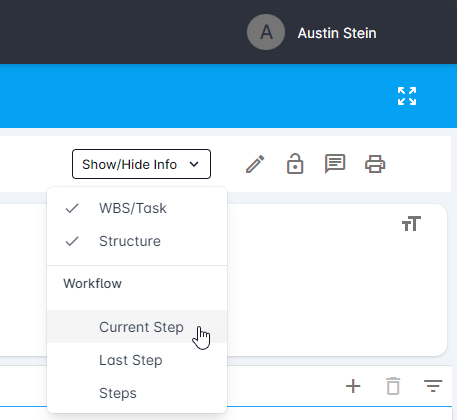The width and height of the screenshot is (457, 420).
Task: Click the unlock padlock icon
Action: pyautogui.click(x=295, y=164)
